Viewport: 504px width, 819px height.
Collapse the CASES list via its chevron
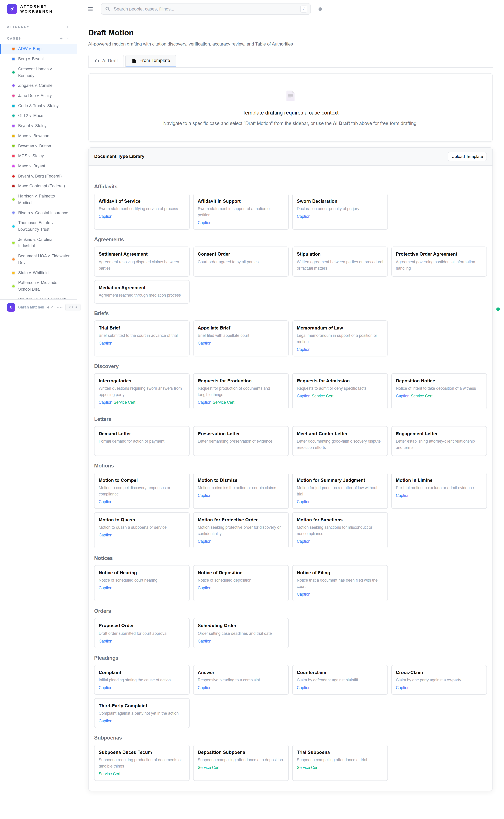coord(68,38)
